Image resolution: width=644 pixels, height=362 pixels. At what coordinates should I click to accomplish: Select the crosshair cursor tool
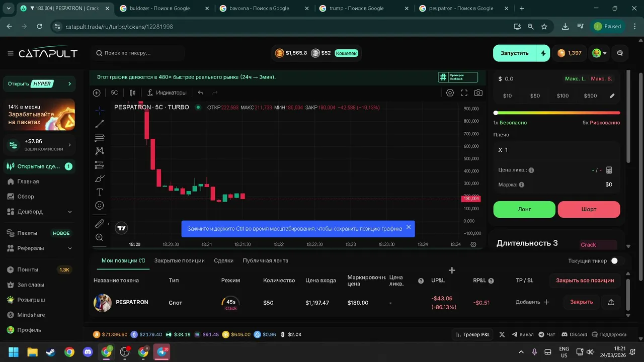click(100, 111)
